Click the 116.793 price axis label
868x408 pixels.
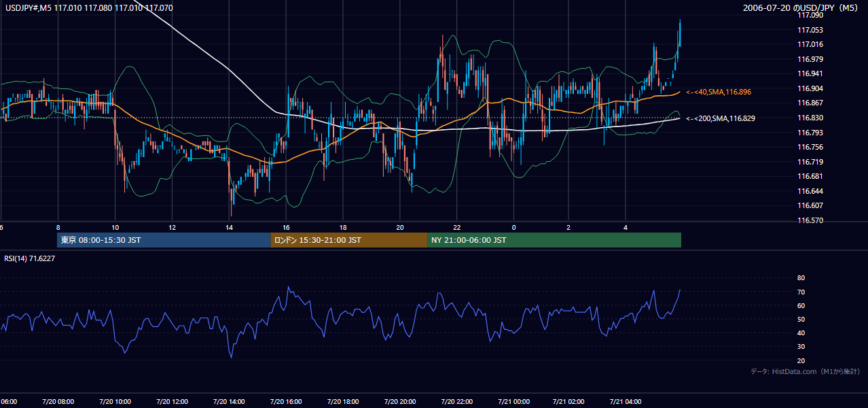click(810, 133)
